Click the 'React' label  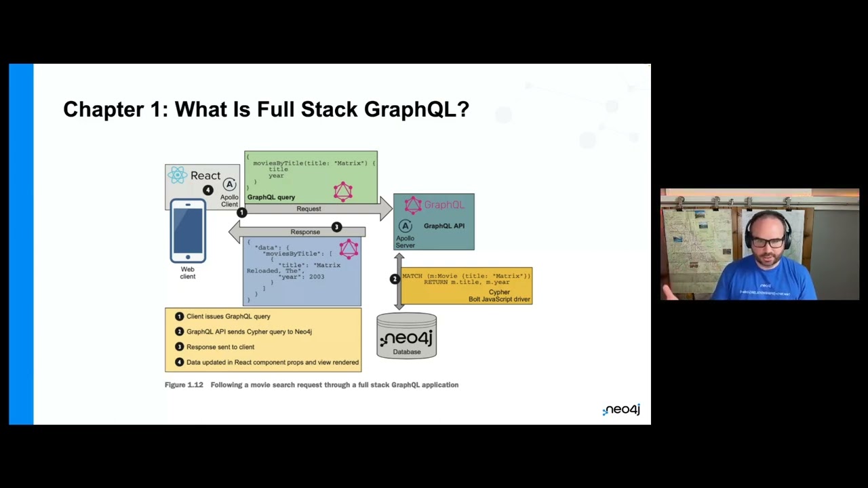(x=205, y=176)
